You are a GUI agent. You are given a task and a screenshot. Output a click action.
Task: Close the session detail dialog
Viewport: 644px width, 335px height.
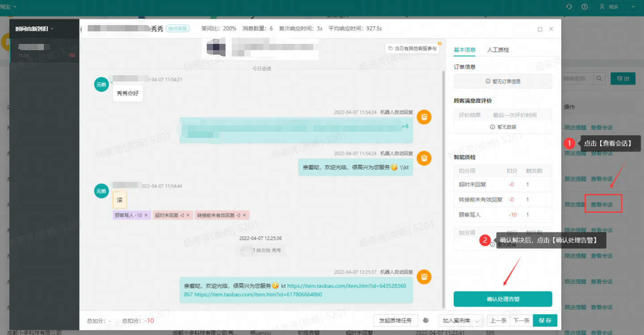point(551,29)
